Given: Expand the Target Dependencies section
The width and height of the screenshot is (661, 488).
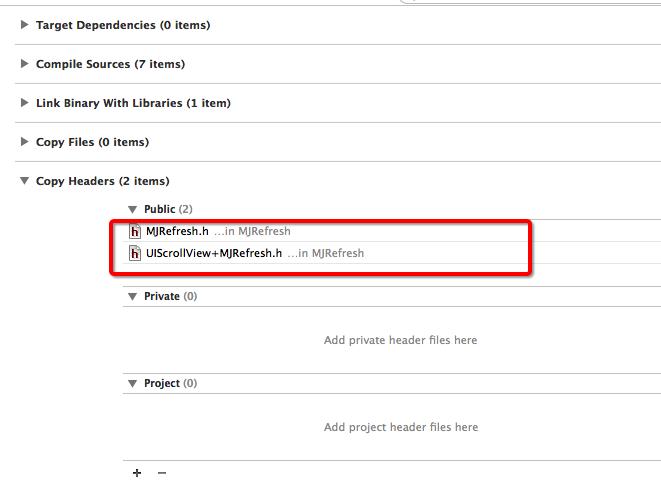Looking at the screenshot, I should pyautogui.click(x=25, y=25).
